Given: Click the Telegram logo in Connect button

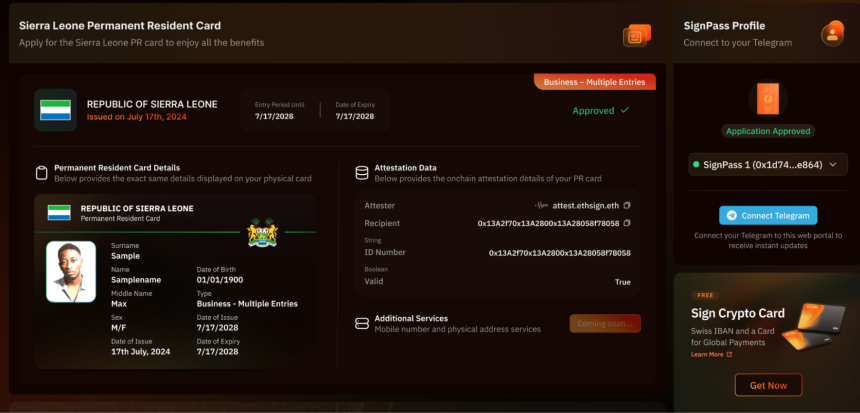Looking at the screenshot, I should click(732, 216).
